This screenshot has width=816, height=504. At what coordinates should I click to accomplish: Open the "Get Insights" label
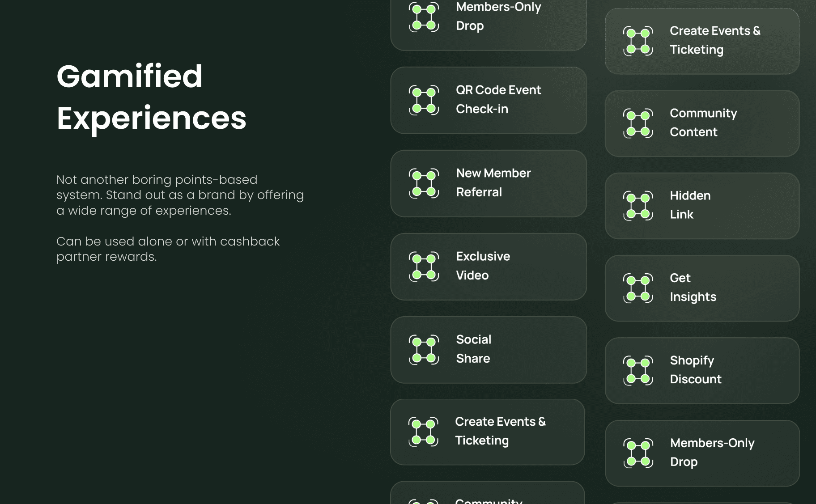(x=693, y=287)
